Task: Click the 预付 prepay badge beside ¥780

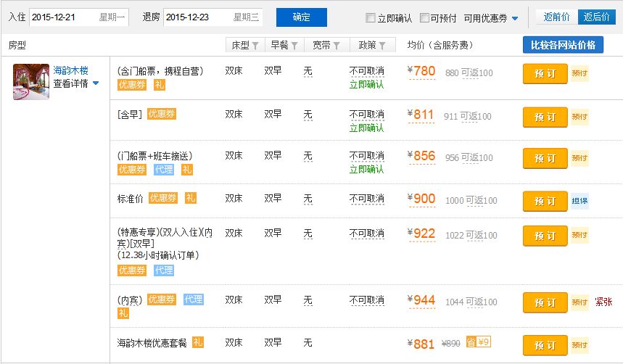Action: [579, 73]
